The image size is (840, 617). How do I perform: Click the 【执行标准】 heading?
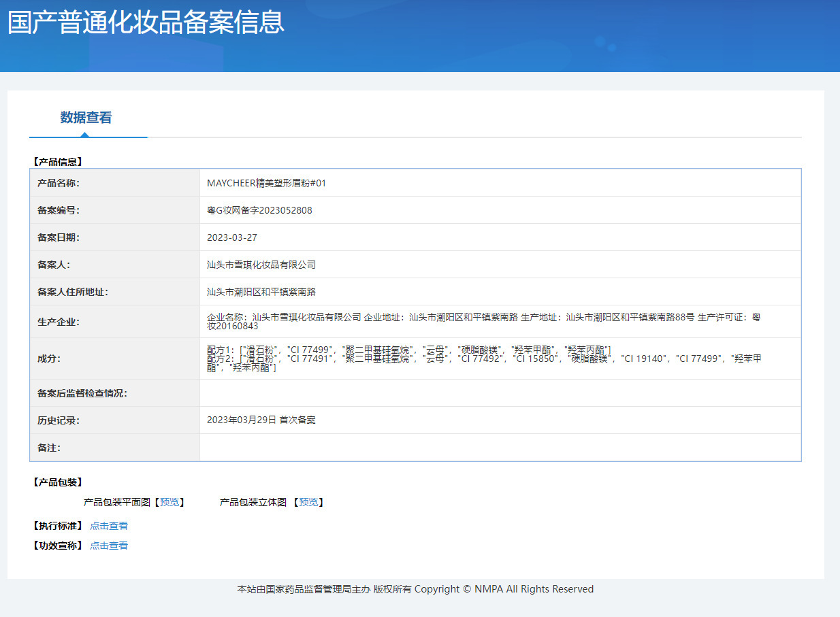(57, 526)
